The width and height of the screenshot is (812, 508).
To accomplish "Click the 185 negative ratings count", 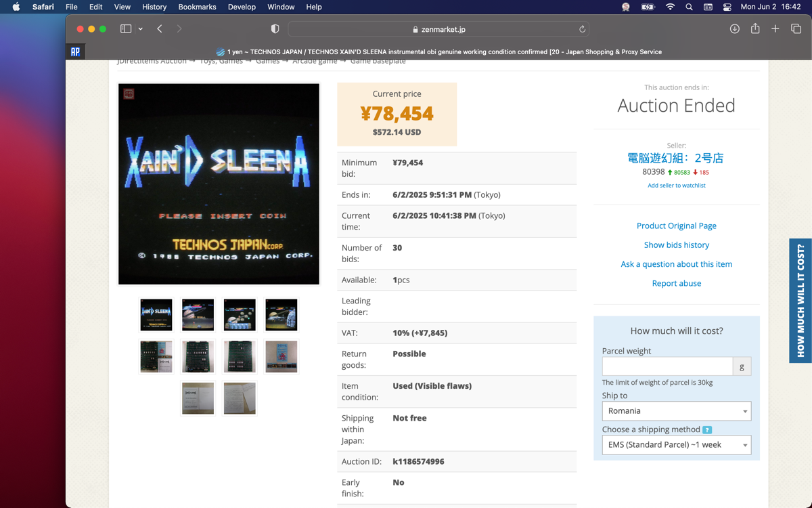I will [701, 173].
